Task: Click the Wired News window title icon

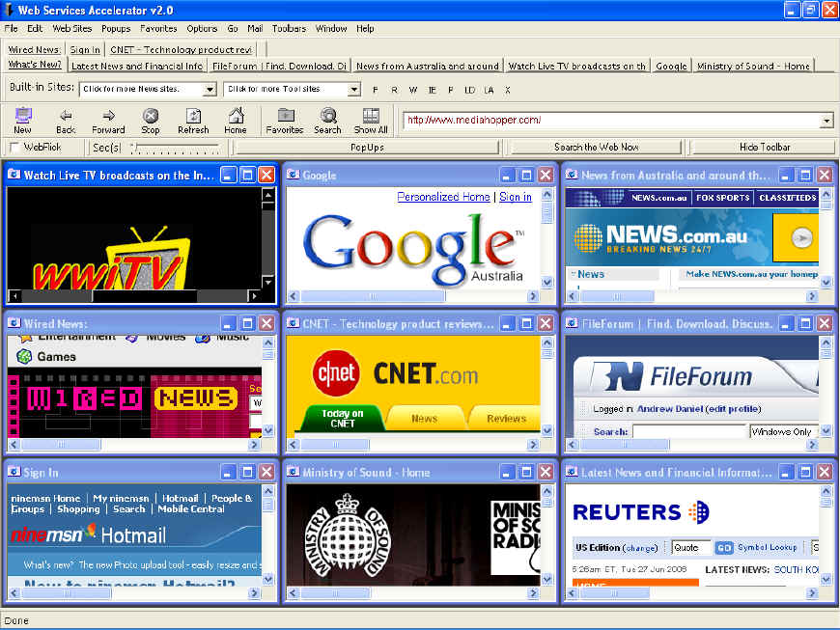Action: coord(14,323)
